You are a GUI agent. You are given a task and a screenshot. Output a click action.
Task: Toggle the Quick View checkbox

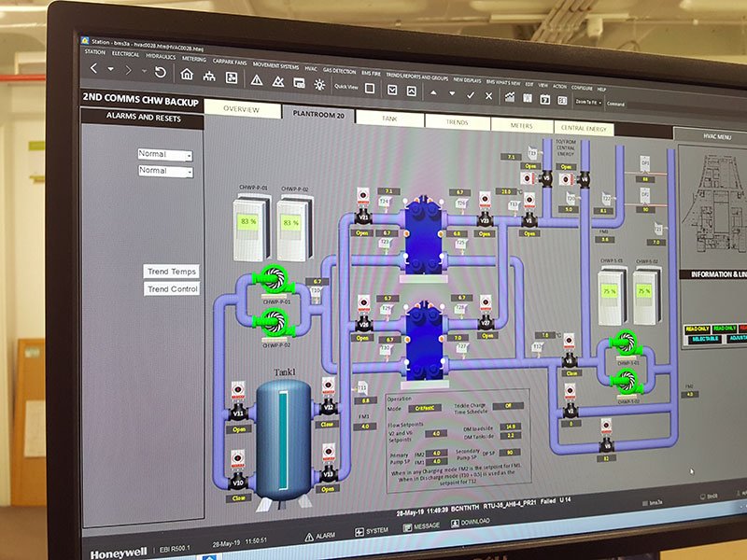(369, 88)
